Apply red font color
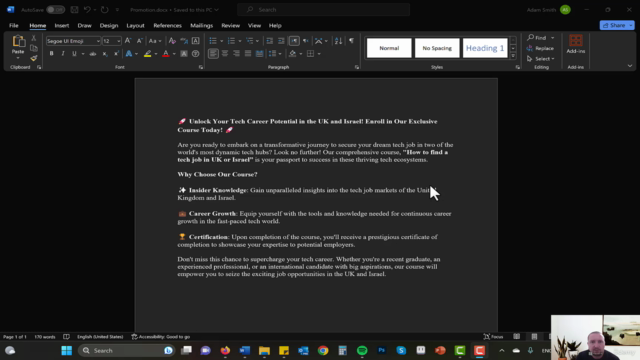This screenshot has width=640, height=360. click(x=166, y=53)
